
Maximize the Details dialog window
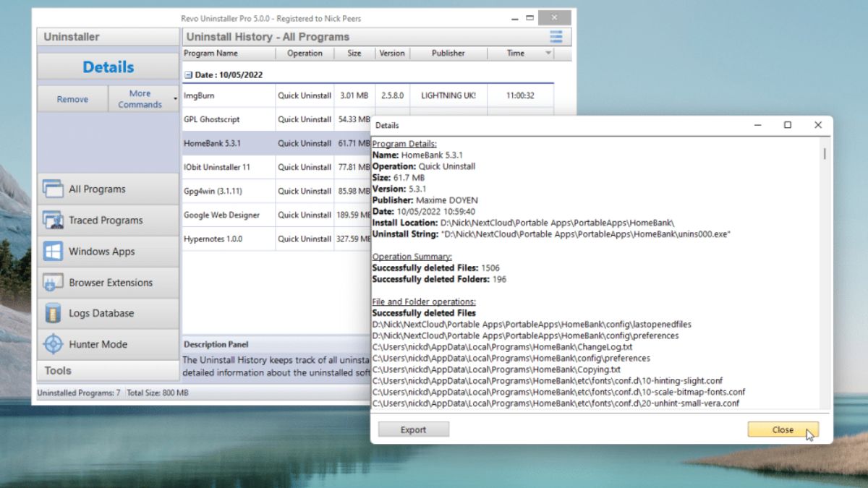tap(788, 125)
